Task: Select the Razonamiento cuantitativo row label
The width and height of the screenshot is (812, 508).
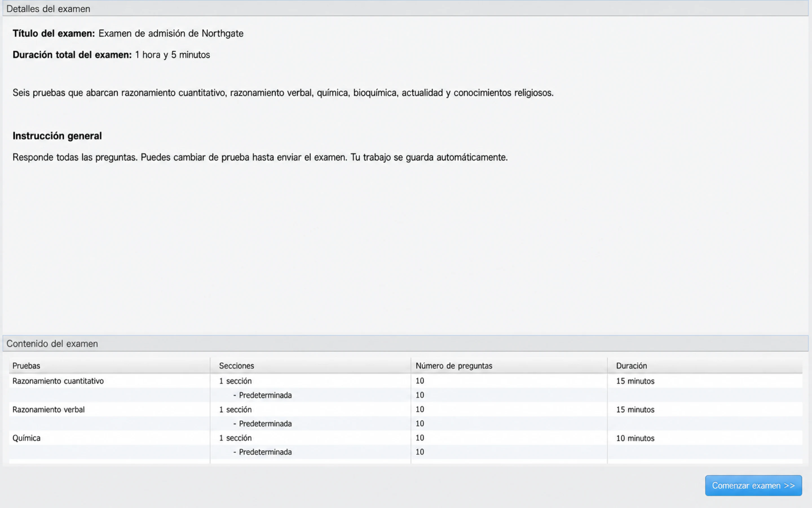Action: (58, 381)
